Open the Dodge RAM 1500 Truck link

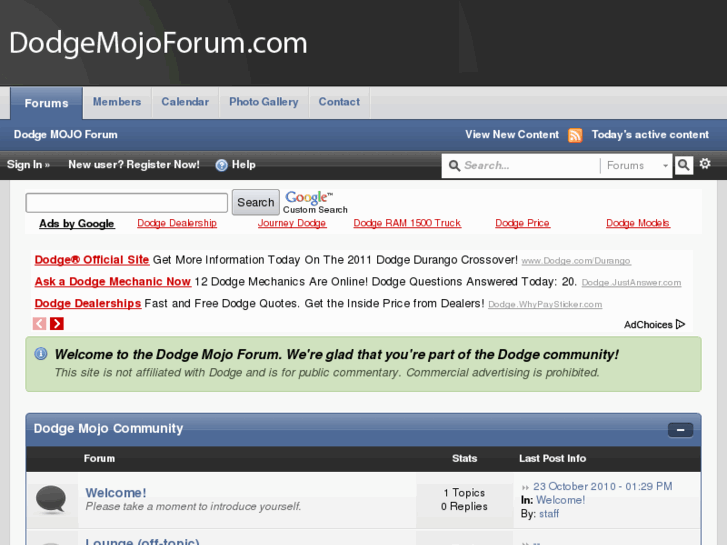(x=407, y=223)
